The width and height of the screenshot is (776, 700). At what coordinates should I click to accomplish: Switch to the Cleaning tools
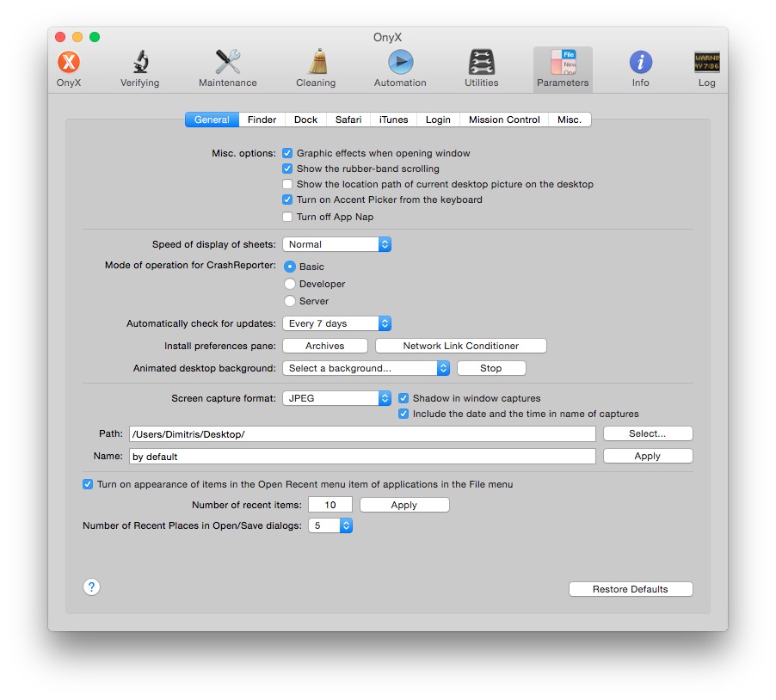click(x=315, y=67)
